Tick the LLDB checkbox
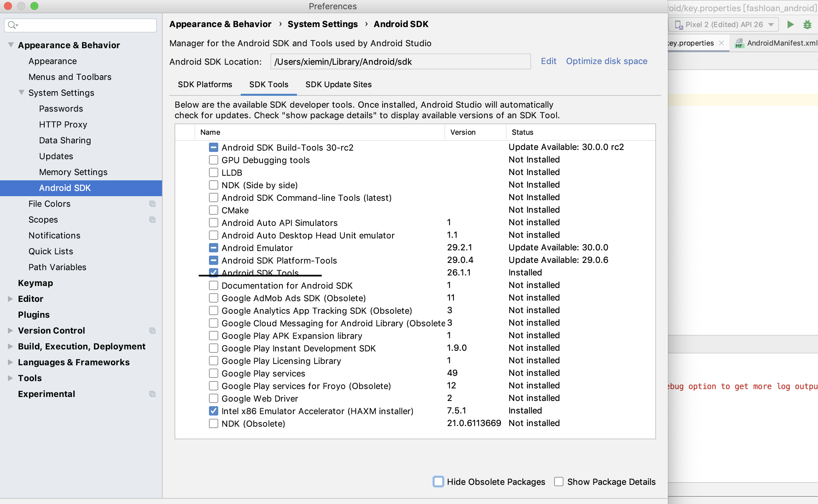Image resolution: width=818 pixels, height=504 pixels. [x=214, y=173]
